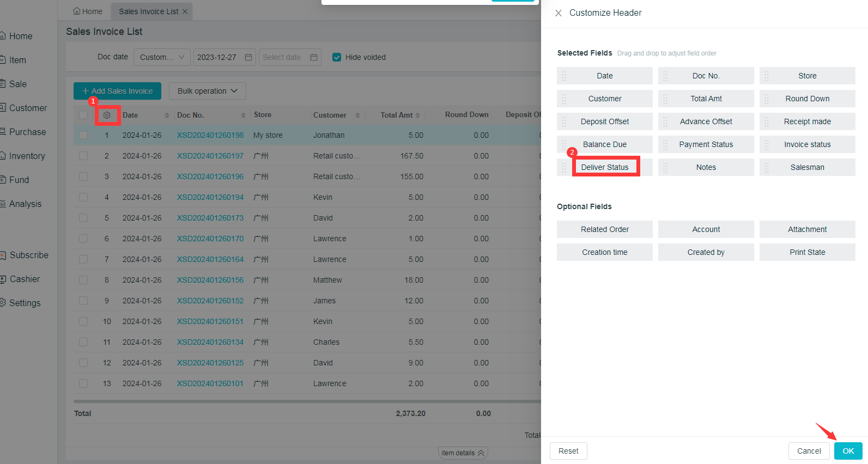Open Inventory in the sidebar menu
Image resolution: width=868 pixels, height=464 pixels.
tap(27, 156)
